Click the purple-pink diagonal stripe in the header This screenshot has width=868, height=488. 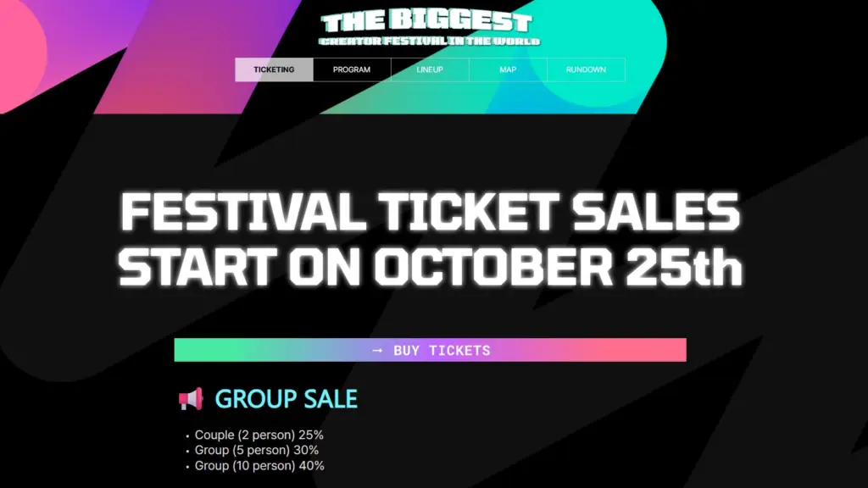195,59
